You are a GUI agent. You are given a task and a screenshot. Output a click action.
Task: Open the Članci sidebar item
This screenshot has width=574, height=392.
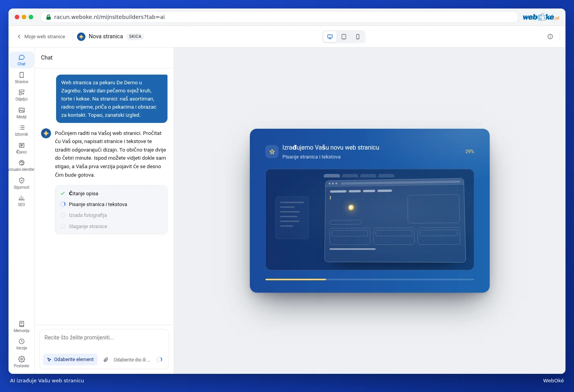point(22,148)
